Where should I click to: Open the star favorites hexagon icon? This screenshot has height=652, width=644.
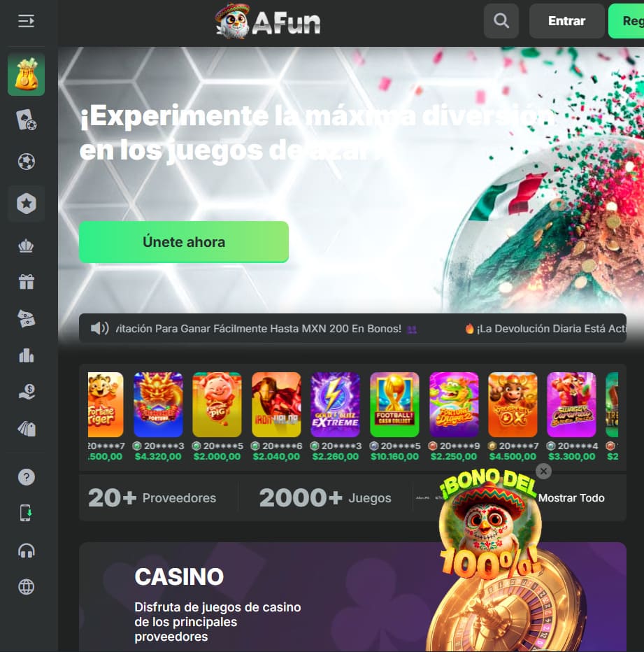pos(26,204)
